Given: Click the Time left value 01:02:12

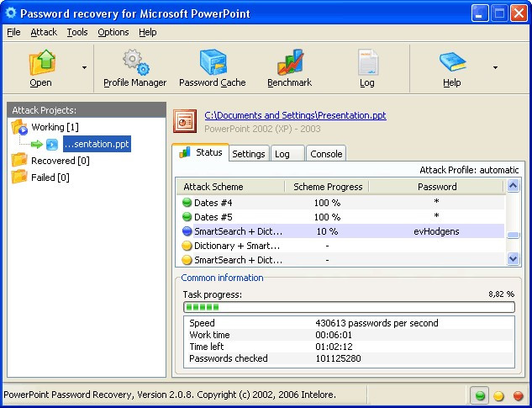Looking at the screenshot, I should (334, 347).
